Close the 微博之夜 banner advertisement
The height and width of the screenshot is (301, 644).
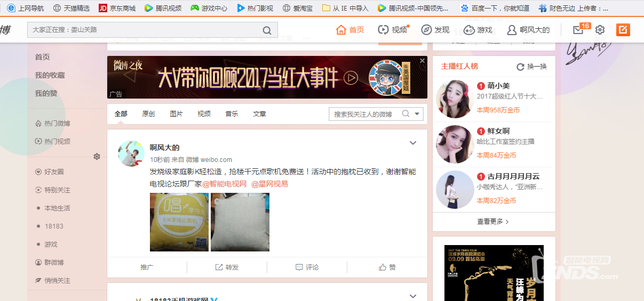coord(422,61)
